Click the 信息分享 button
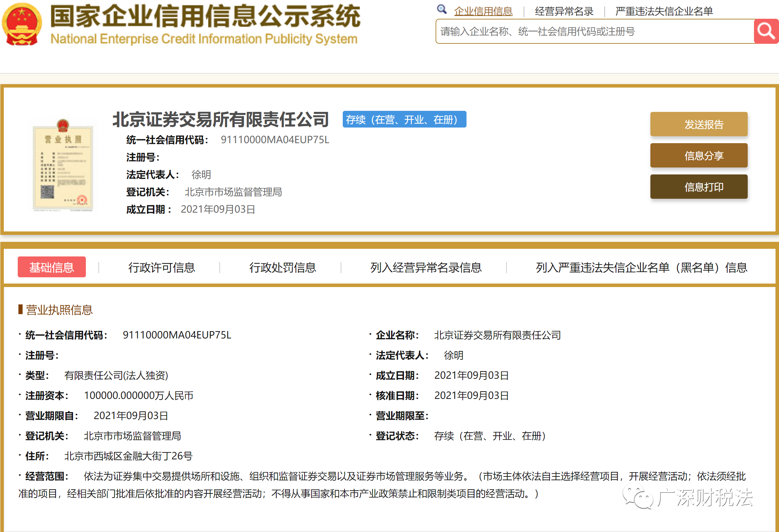 699,155
